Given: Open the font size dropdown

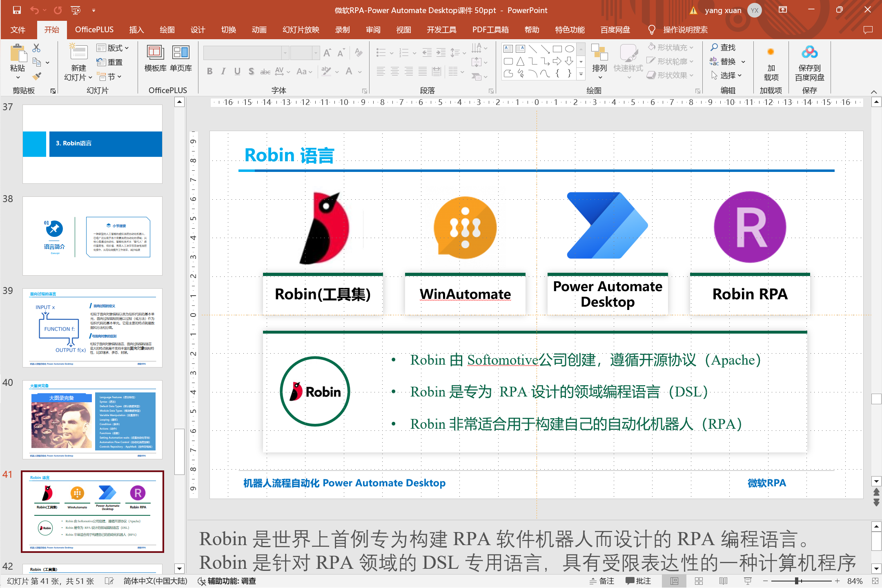Looking at the screenshot, I should (315, 53).
